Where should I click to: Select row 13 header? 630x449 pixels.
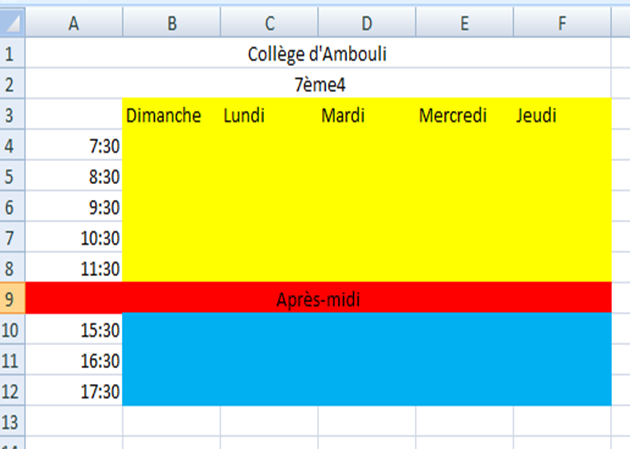click(x=12, y=421)
